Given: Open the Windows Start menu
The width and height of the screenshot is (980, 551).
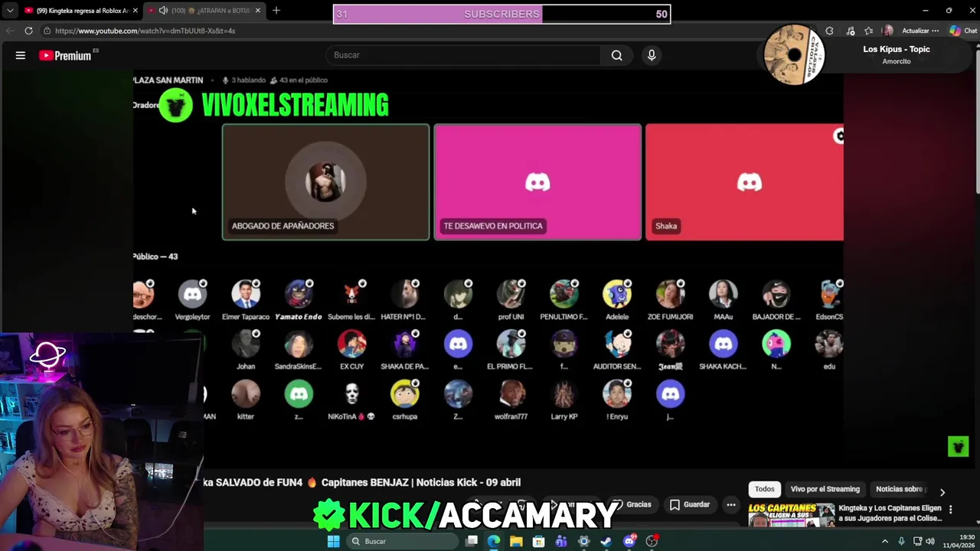Looking at the screenshot, I should (333, 541).
